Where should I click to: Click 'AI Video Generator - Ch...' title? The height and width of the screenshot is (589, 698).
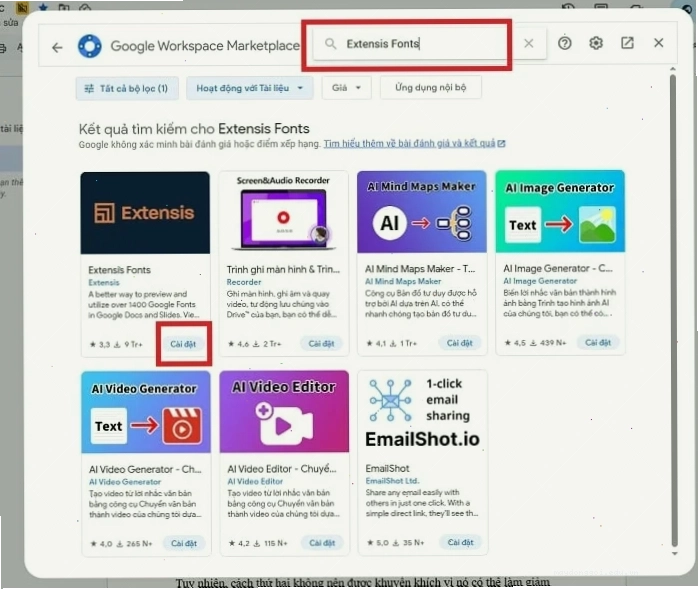(145, 469)
